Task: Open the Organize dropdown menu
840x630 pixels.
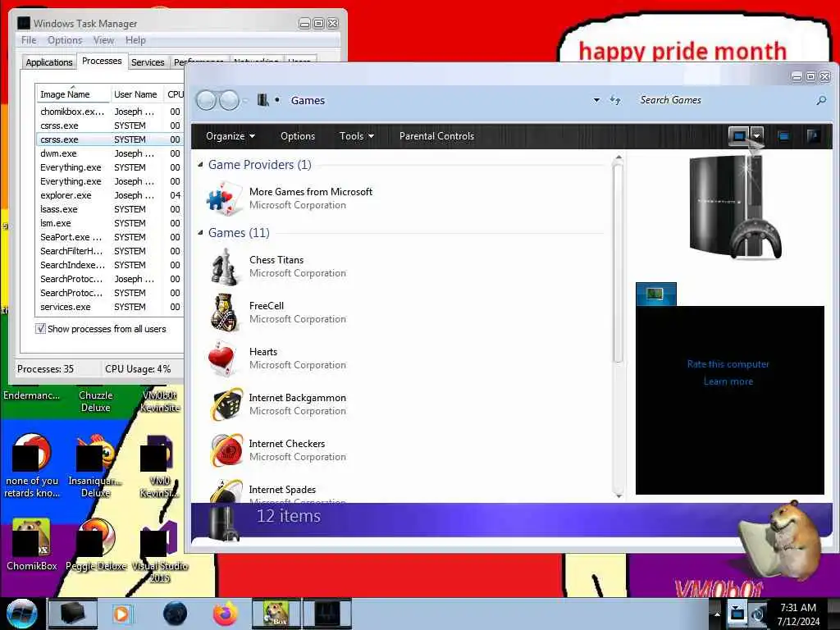Action: [x=231, y=136]
